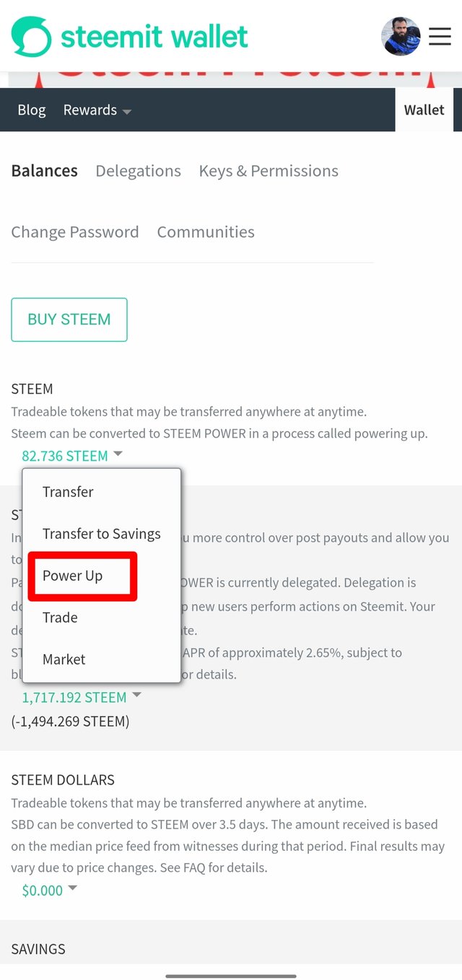This screenshot has height=980, width=462.
Task: Click the user profile avatar
Action: 401,37
